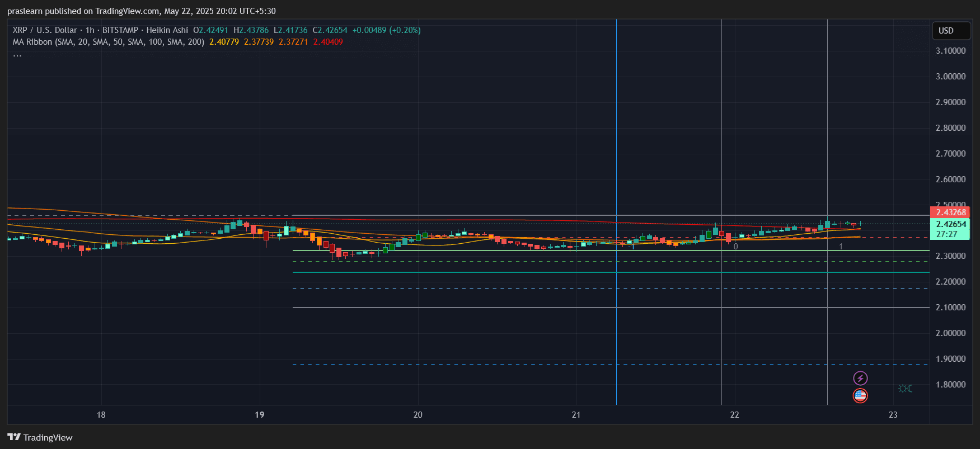This screenshot has width=980, height=449.
Task: Click the 2.10000 price axis label
Action: click(x=951, y=308)
